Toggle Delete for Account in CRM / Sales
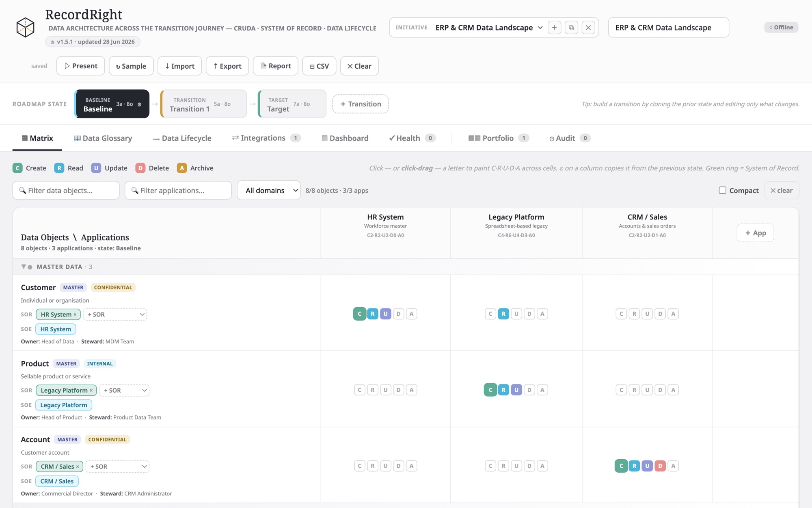 660,466
